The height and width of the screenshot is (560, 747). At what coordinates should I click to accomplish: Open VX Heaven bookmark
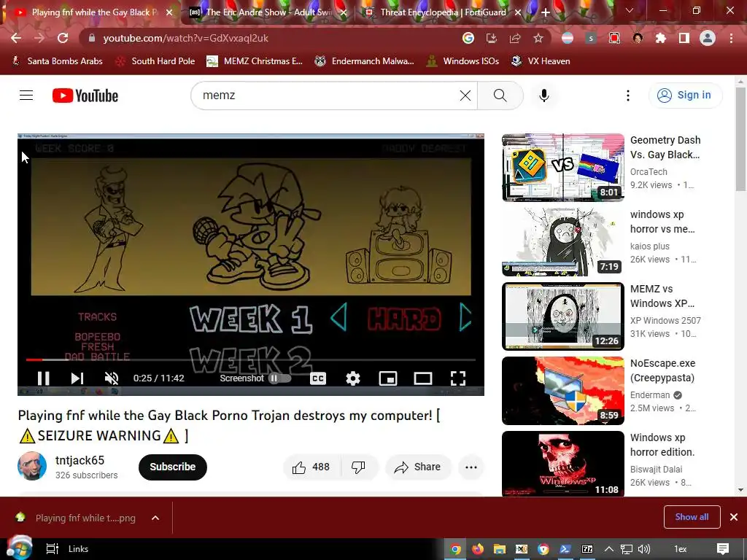click(541, 61)
